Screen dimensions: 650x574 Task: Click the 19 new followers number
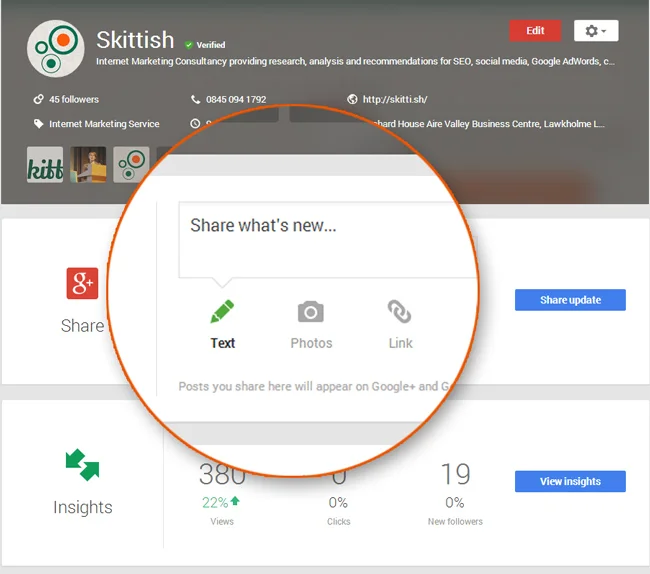[455, 474]
